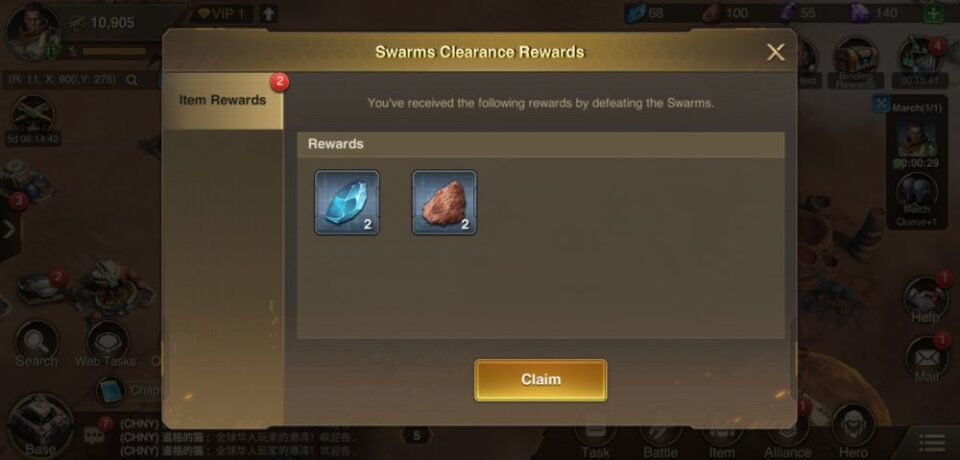Add more resources with green plus
960x460 pixels.
pos(933,13)
